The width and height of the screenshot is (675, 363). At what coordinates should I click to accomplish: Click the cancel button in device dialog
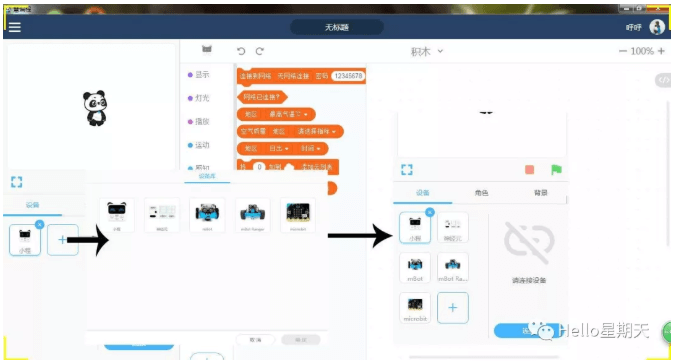pyautogui.click(x=255, y=340)
